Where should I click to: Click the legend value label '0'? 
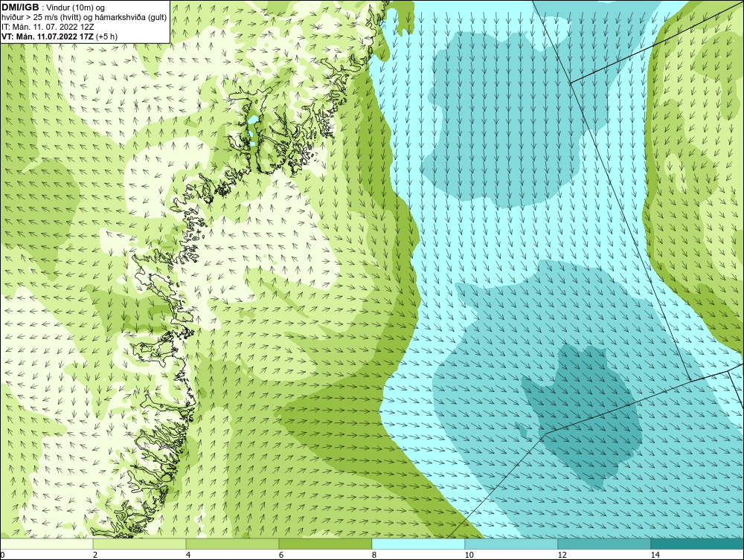click(2, 555)
